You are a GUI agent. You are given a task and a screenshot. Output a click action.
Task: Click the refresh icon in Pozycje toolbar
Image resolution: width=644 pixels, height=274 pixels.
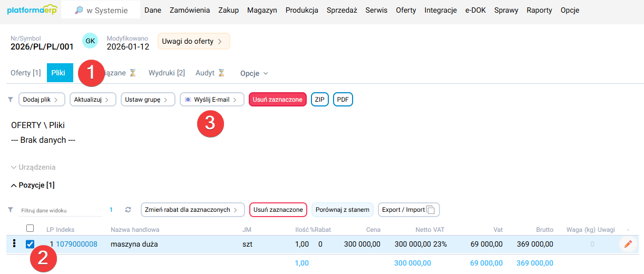128,210
